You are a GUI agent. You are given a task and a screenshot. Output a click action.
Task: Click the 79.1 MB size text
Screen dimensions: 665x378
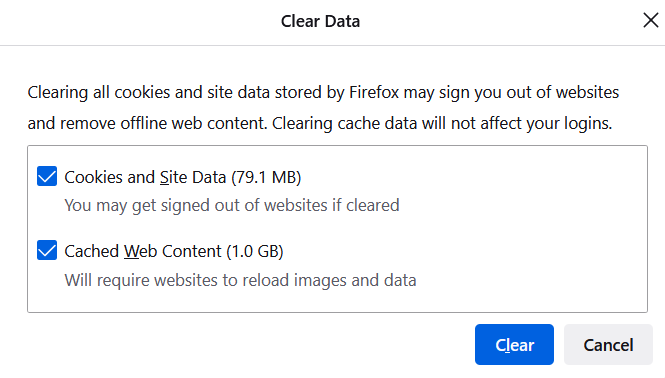click(x=266, y=177)
